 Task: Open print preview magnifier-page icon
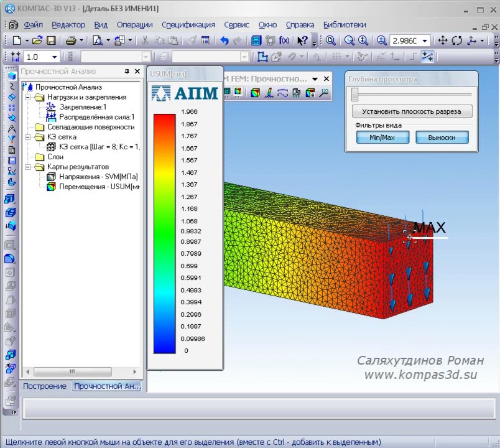click(98, 40)
